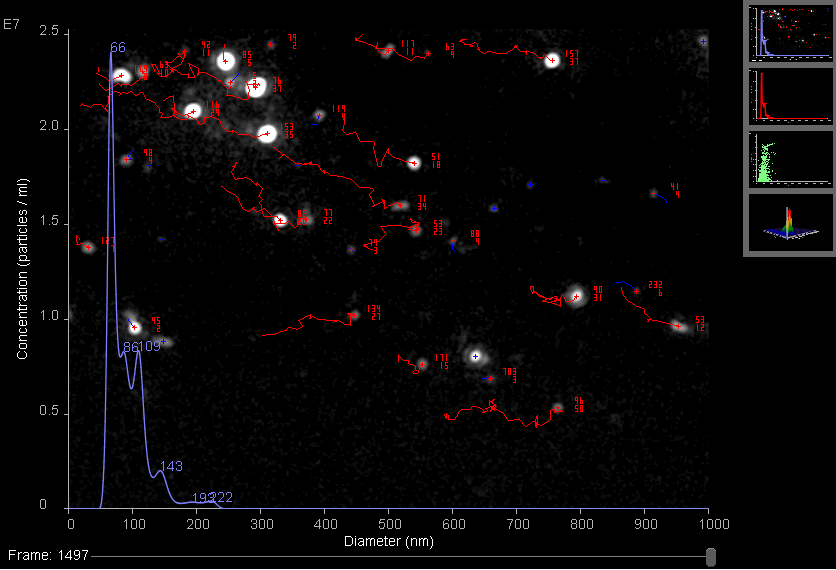Image resolution: width=836 pixels, height=570 pixels.
Task: Click the '500' tick on diameter axis
Action: coord(389,524)
